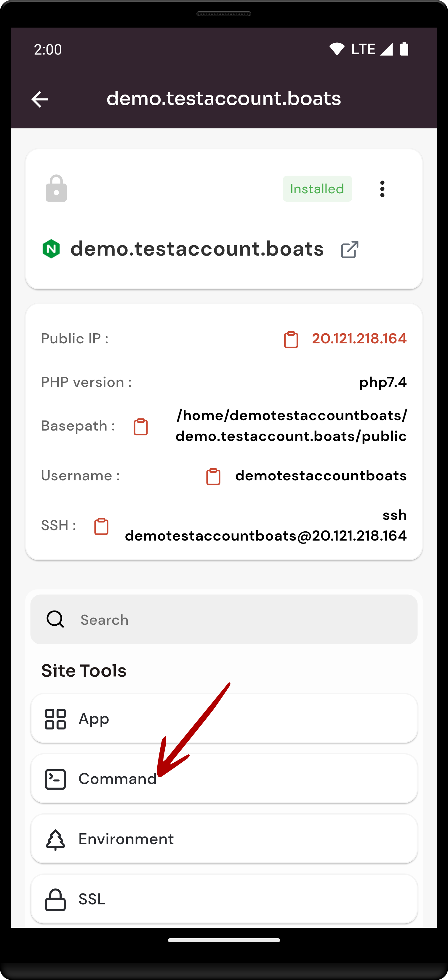
Task: Open the Command site tool
Action: (x=224, y=778)
